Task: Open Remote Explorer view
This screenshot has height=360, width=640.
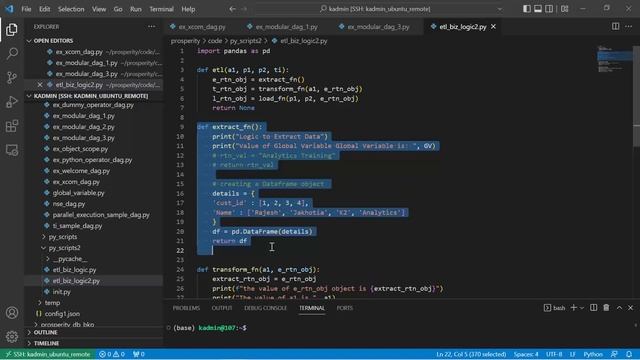Action: [12, 150]
